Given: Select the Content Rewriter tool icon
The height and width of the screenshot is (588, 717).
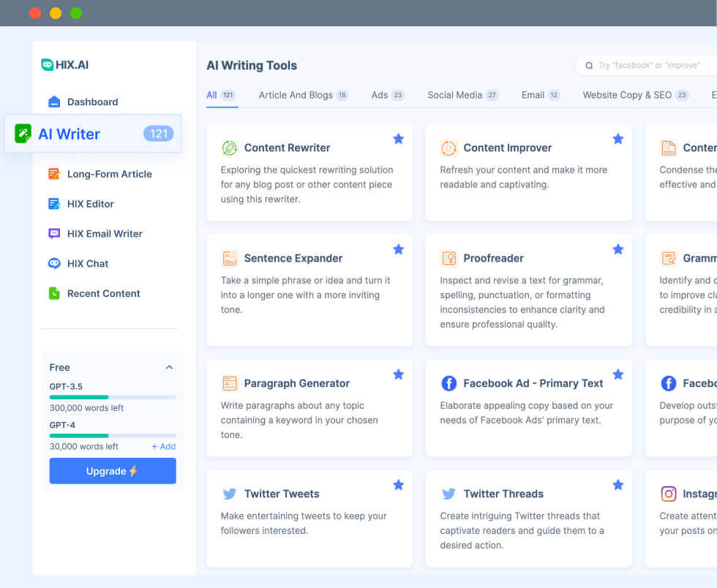Looking at the screenshot, I should [x=230, y=147].
